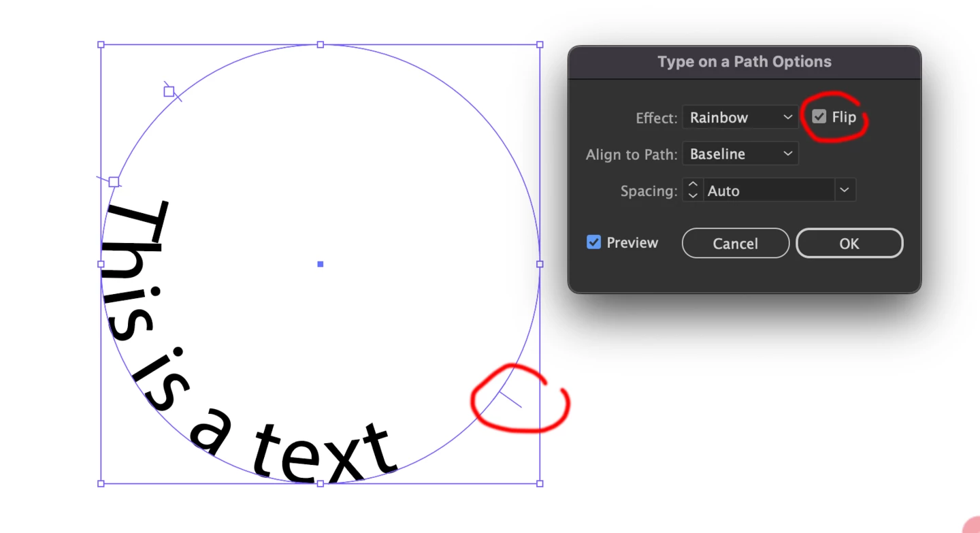The image size is (980, 533).
Task: Click the 'Effect:' label
Action: (657, 118)
